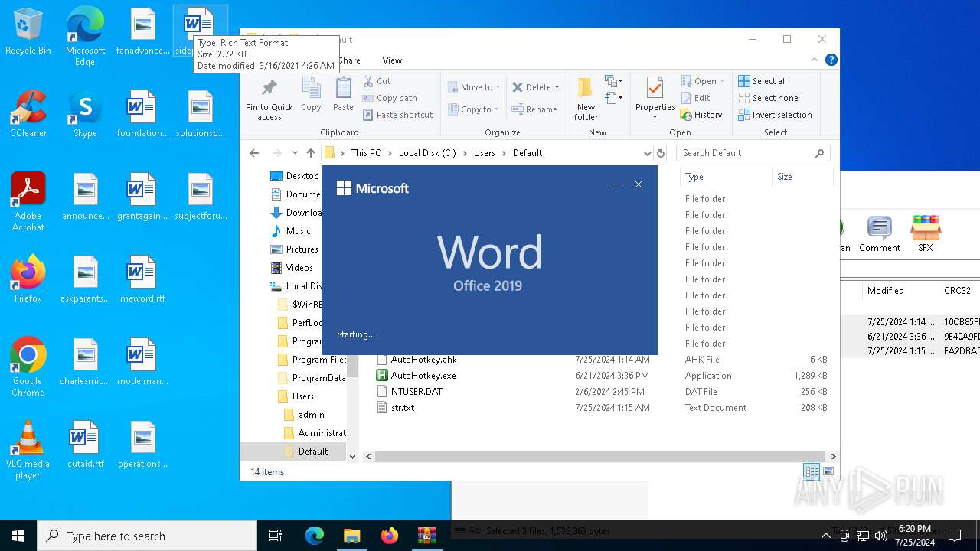Click Comment icon in WinRAR window
This screenshot has width=980, height=551.
tap(879, 233)
